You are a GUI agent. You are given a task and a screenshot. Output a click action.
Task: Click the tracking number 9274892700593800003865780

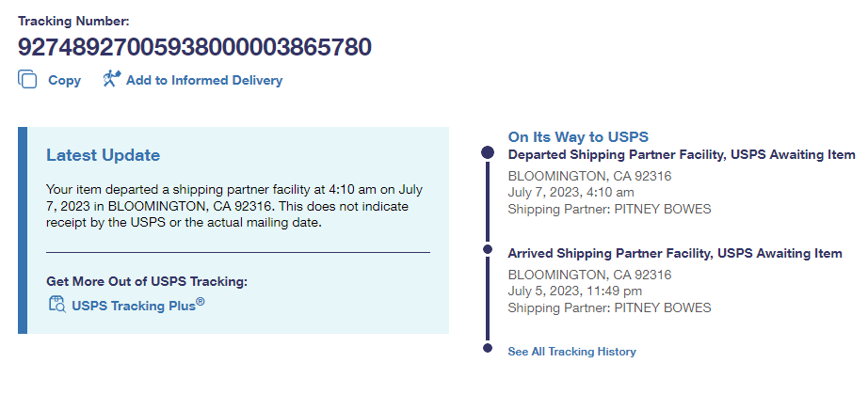(194, 47)
